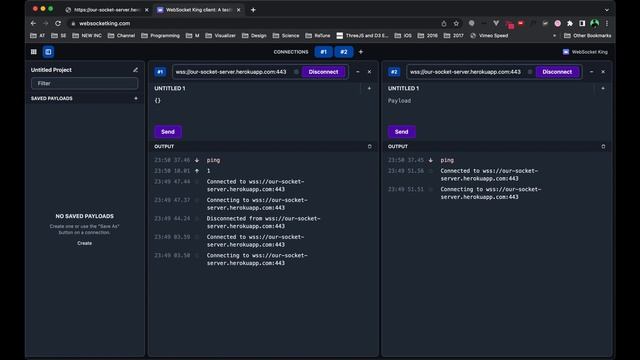Add a new saved payload
Screen dimensions: 640x360
click(136, 98)
